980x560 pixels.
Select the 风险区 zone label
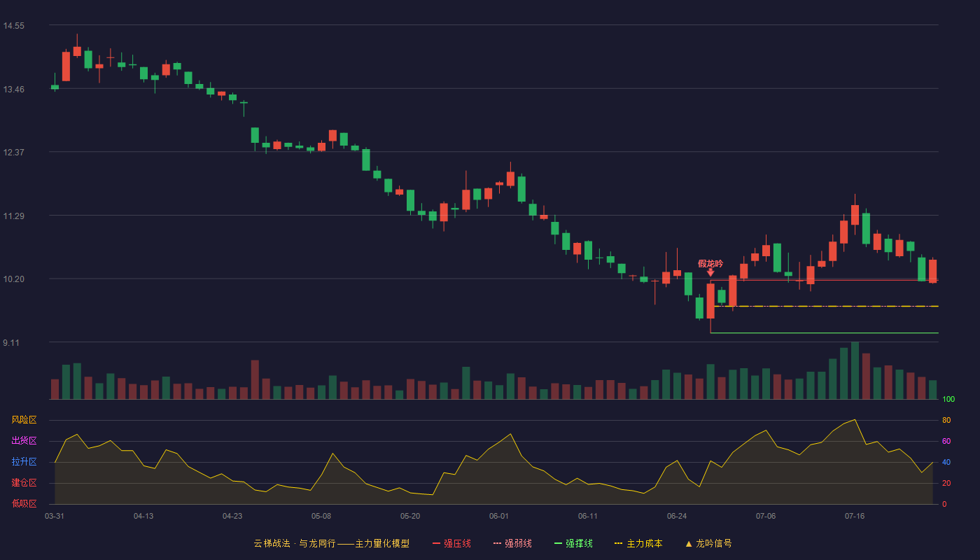coord(24,420)
